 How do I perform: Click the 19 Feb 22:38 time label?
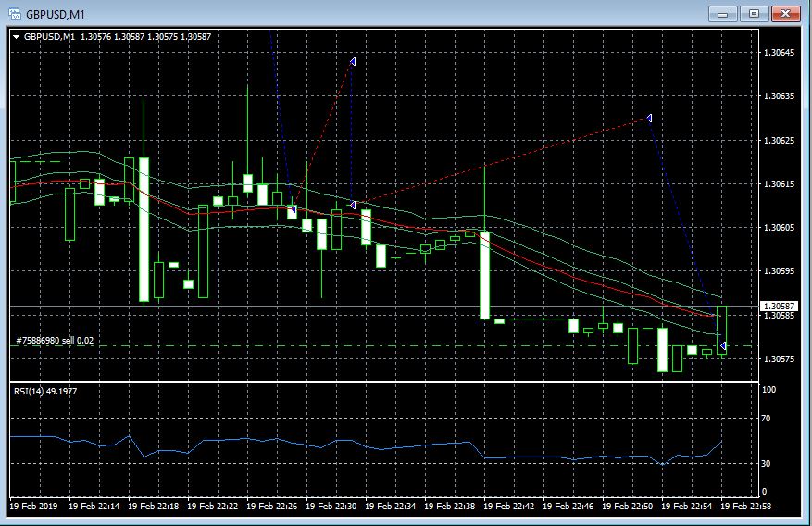(x=449, y=506)
